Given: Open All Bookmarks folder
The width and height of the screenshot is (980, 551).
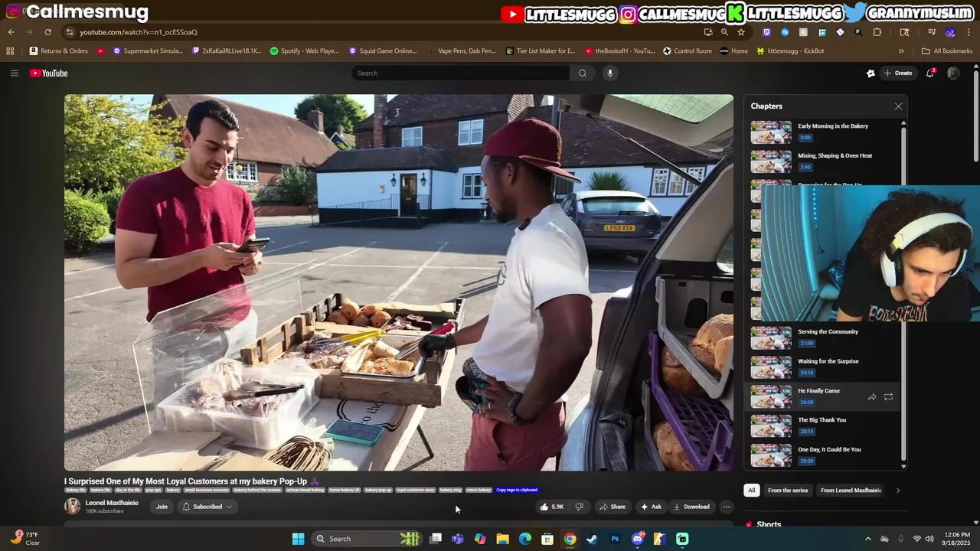Looking at the screenshot, I should [x=947, y=51].
